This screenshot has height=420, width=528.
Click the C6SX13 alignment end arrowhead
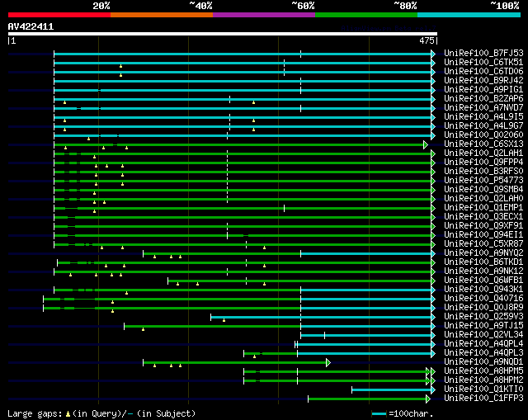tap(426, 145)
